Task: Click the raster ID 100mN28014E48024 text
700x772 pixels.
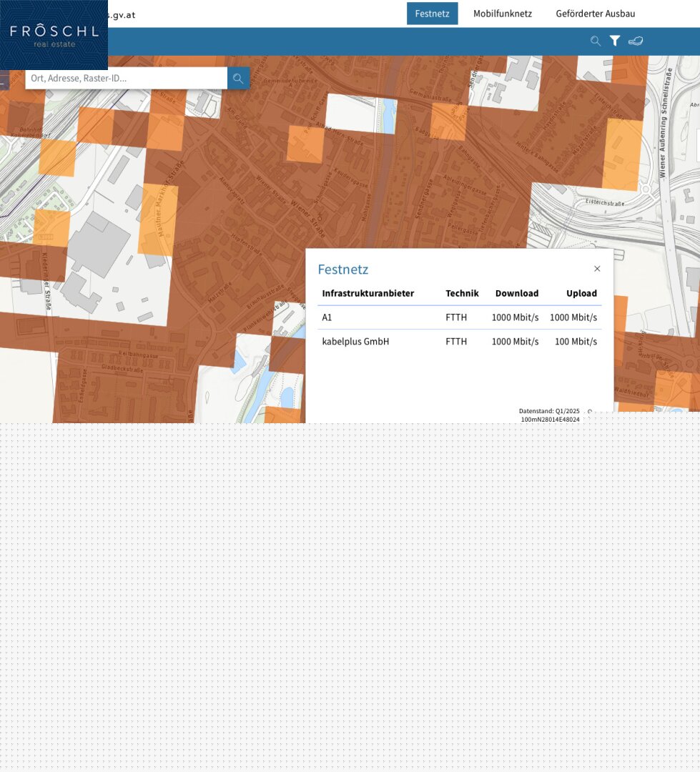Action: point(550,420)
